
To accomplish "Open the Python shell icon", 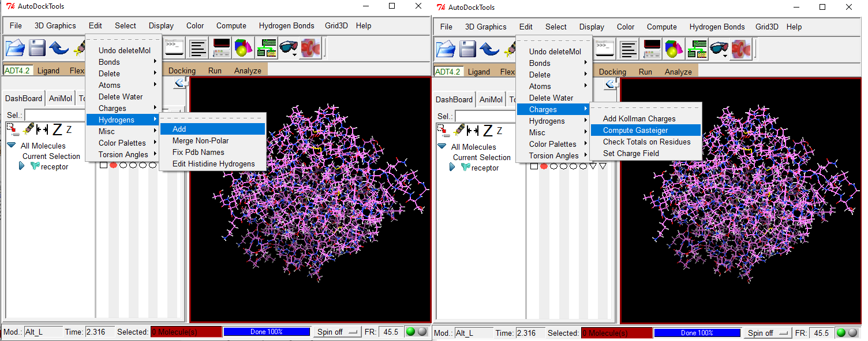I will click(173, 49).
